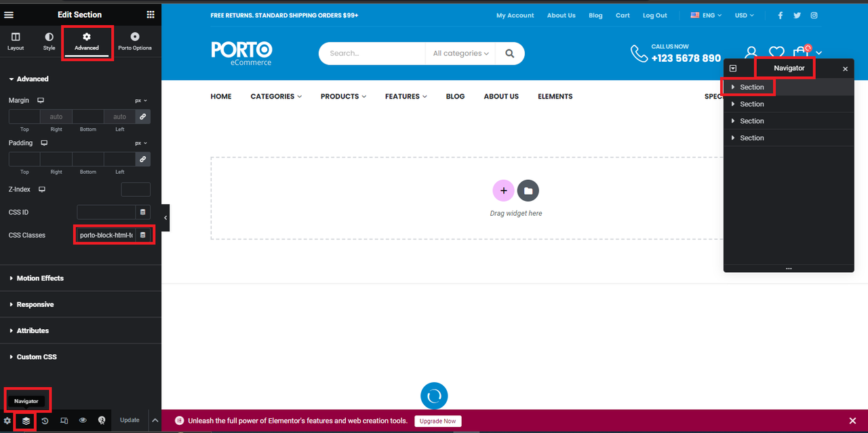Open the Margin px unit dropdown
Screen dimensions: 868x433
click(x=141, y=100)
